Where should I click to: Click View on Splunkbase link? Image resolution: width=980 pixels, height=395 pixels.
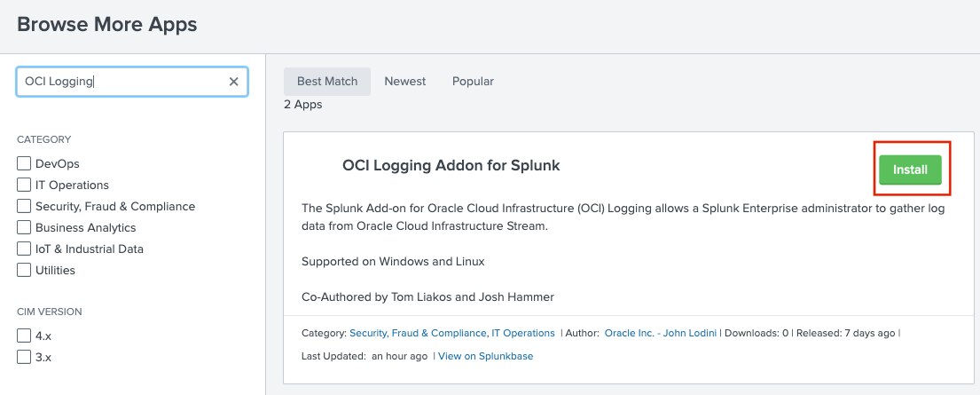[485, 357]
